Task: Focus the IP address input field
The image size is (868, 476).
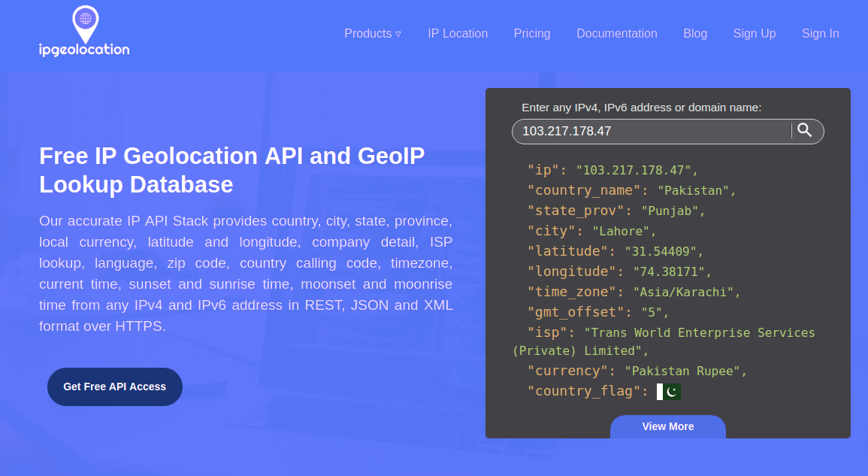Action: click(650, 131)
